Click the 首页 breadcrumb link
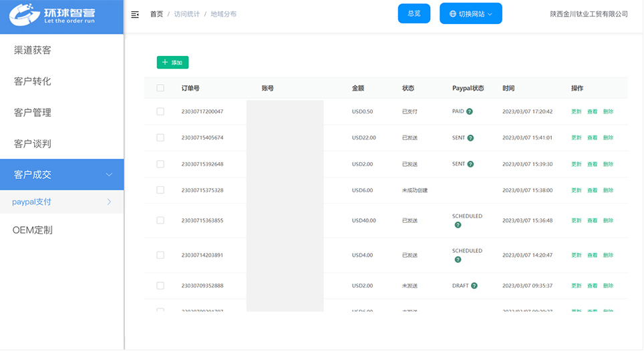 pyautogui.click(x=156, y=14)
